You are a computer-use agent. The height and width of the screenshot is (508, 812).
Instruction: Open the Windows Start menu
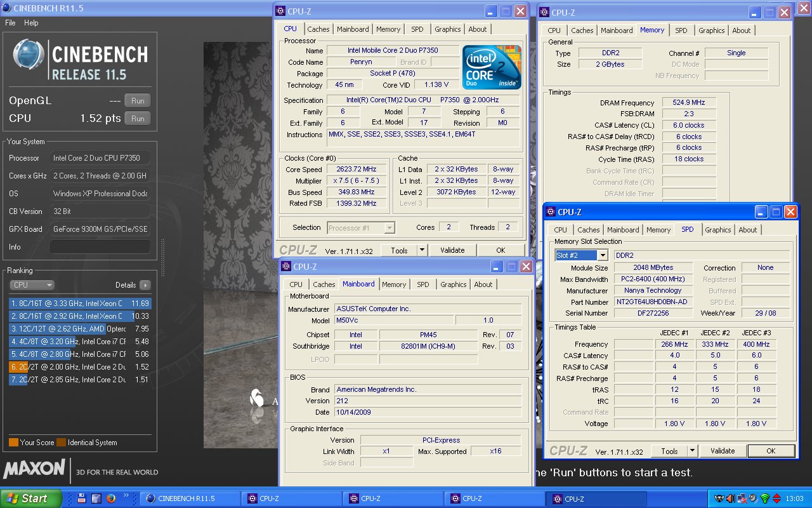[x=31, y=498]
